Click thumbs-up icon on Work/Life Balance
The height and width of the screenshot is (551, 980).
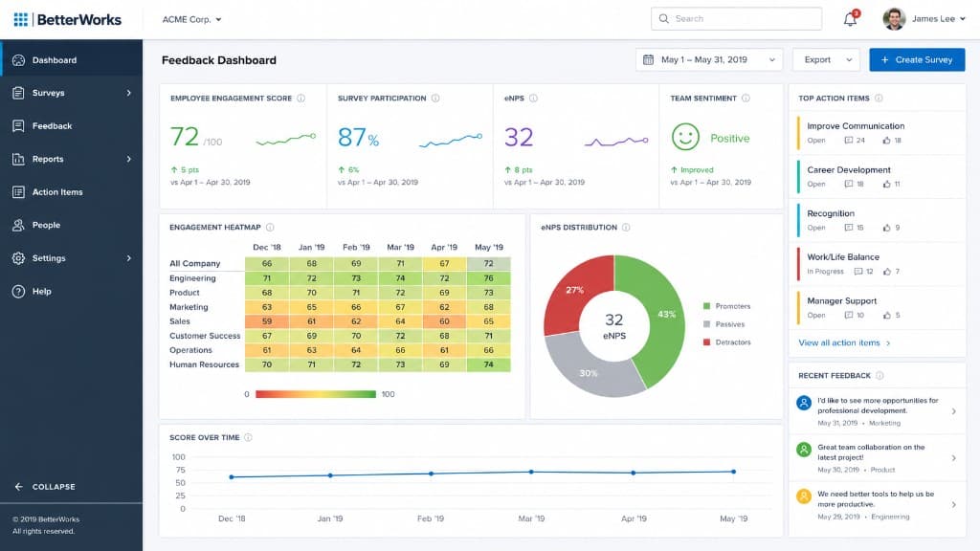887,272
